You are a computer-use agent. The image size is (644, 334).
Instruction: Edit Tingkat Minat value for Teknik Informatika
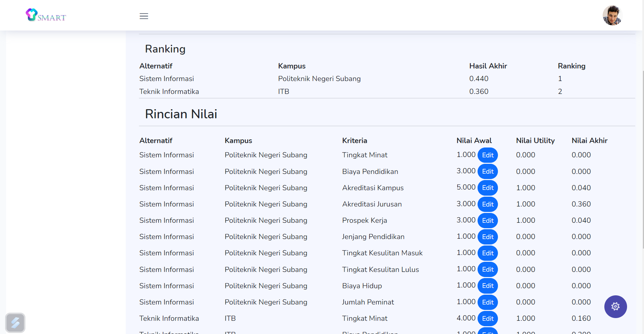click(x=487, y=319)
